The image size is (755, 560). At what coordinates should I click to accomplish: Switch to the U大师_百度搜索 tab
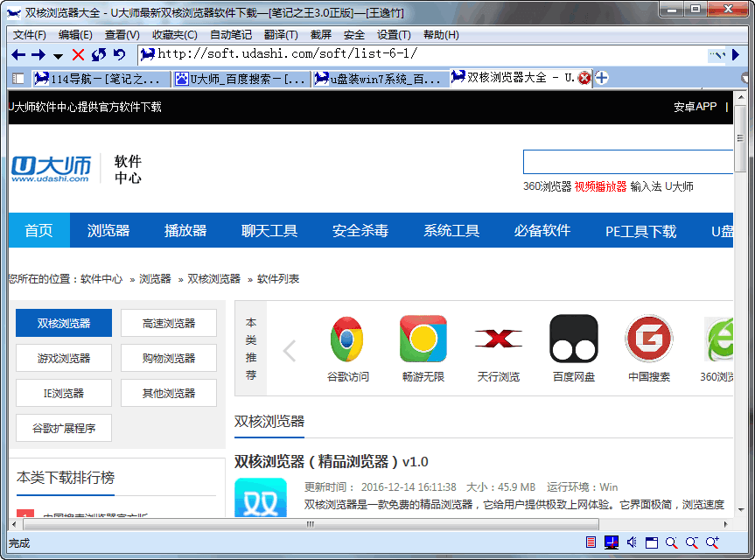241,79
